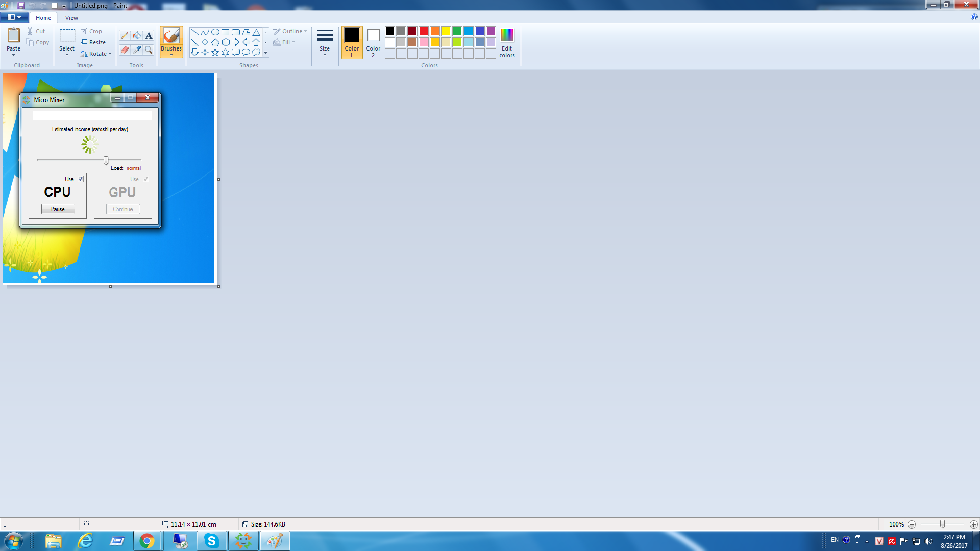Open Edit colors dialog
This screenshot has height=551, width=980.
(507, 42)
